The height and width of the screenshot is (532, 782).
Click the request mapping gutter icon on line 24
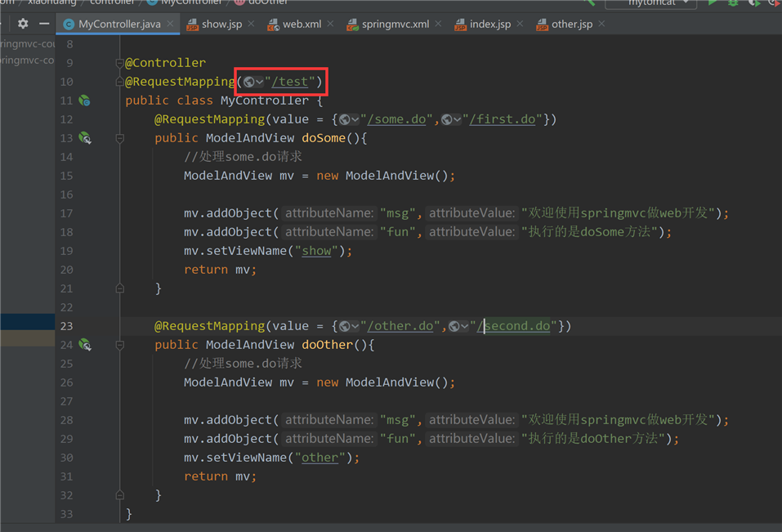(x=85, y=345)
